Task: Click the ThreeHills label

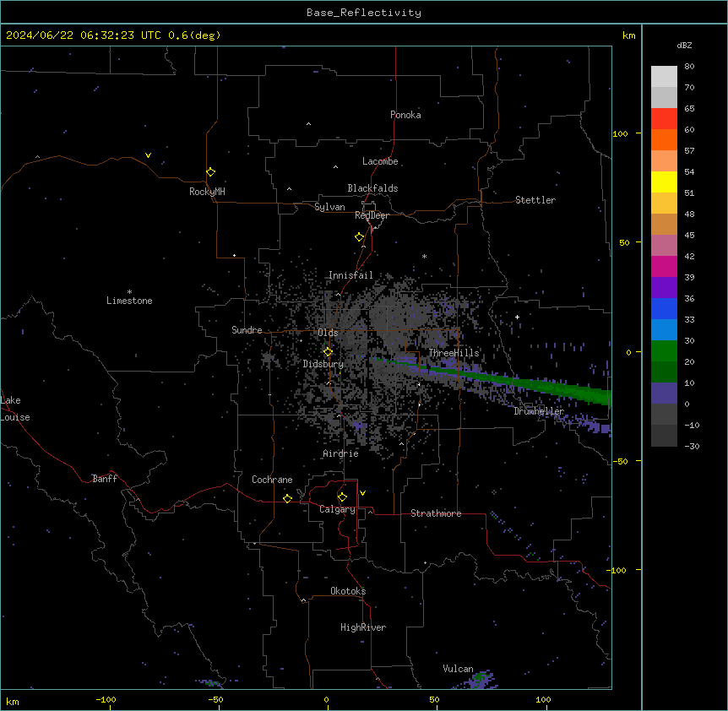Action: (454, 353)
